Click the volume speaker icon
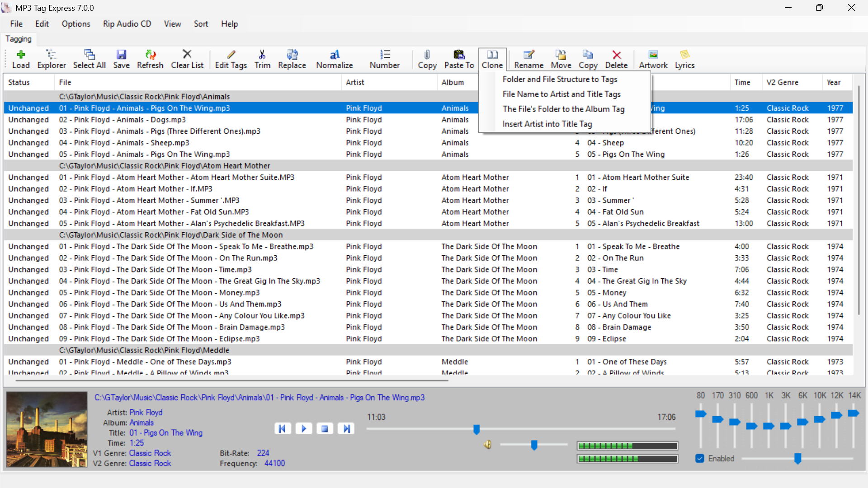The width and height of the screenshot is (868, 488). tap(488, 445)
